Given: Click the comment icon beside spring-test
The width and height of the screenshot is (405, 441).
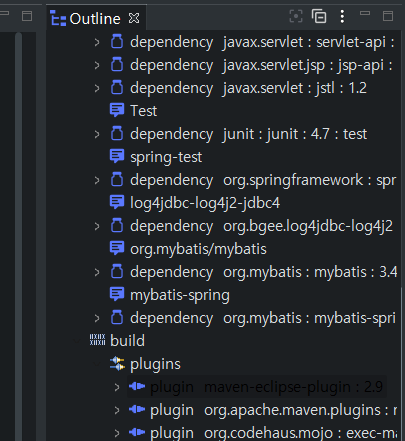Looking at the screenshot, I should coord(117,156).
